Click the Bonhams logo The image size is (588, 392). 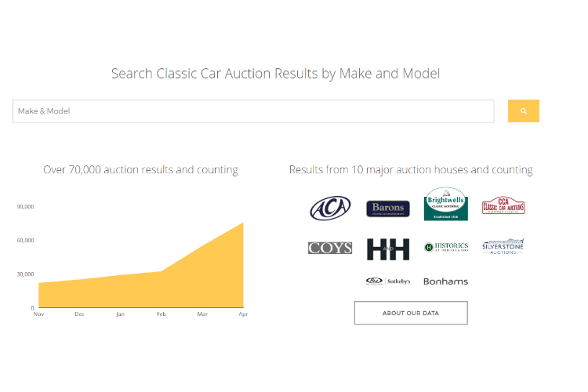(x=445, y=281)
